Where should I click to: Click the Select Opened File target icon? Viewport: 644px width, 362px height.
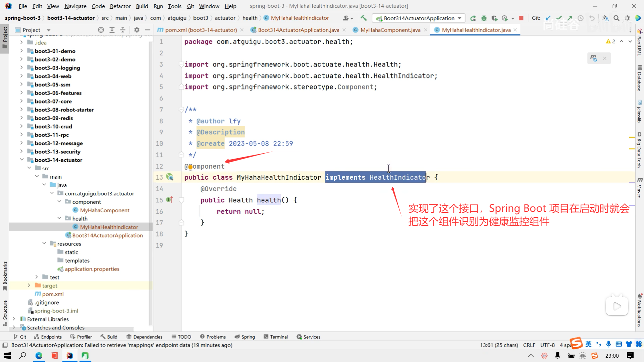[x=101, y=30]
